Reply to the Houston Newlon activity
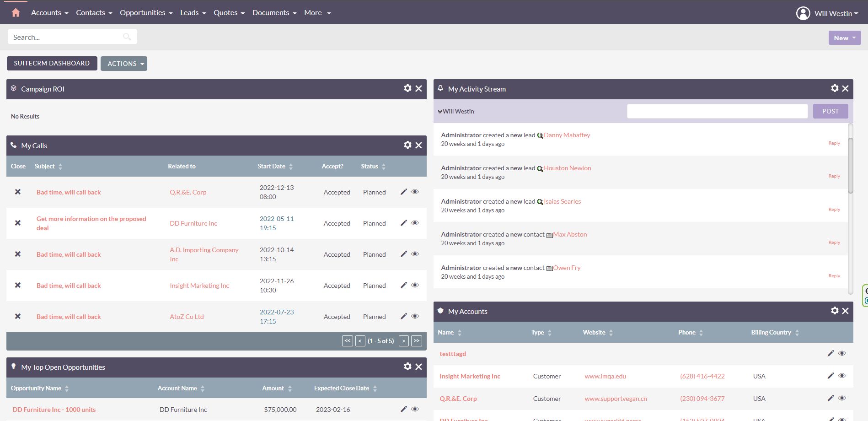 [x=834, y=176]
